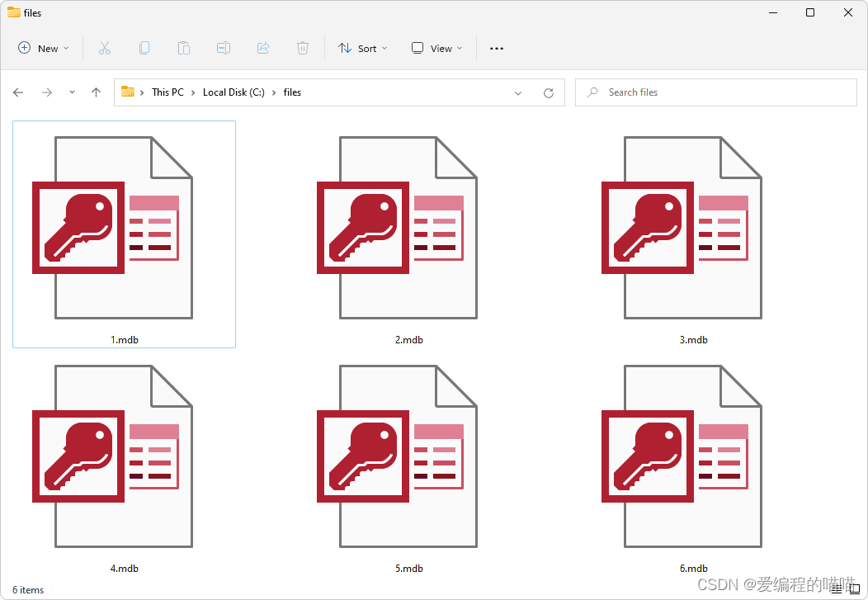Select the 3.mdb file icon
This screenshot has width=868, height=600.
point(682,228)
